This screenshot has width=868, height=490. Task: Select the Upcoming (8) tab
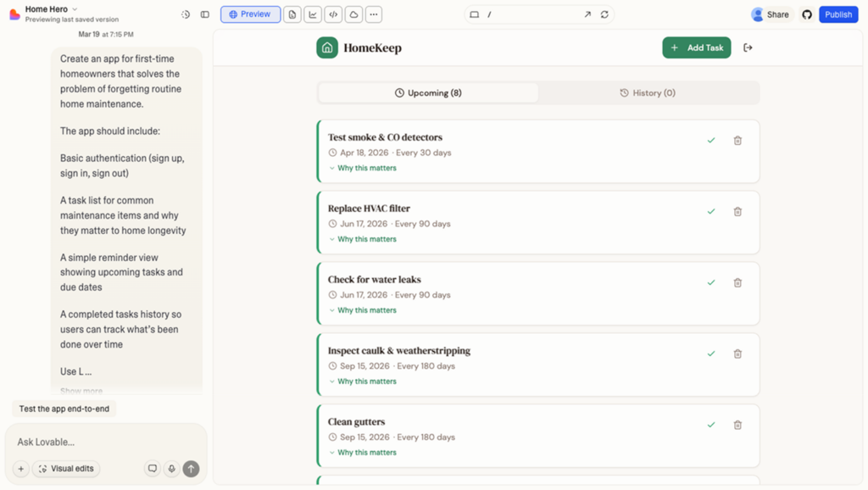click(428, 93)
